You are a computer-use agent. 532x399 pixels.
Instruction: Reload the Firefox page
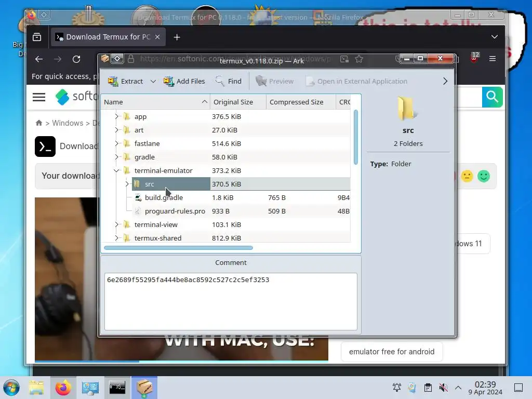[x=77, y=59]
